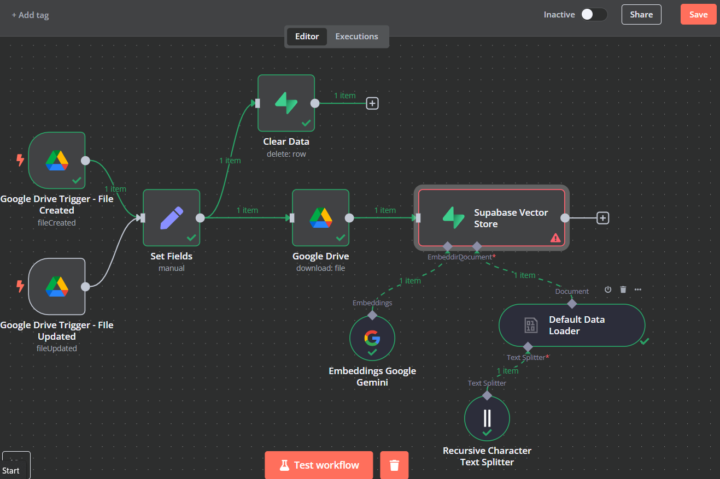The image size is (720, 479).
Task: Switch to the Editor tab
Action: pyautogui.click(x=307, y=36)
